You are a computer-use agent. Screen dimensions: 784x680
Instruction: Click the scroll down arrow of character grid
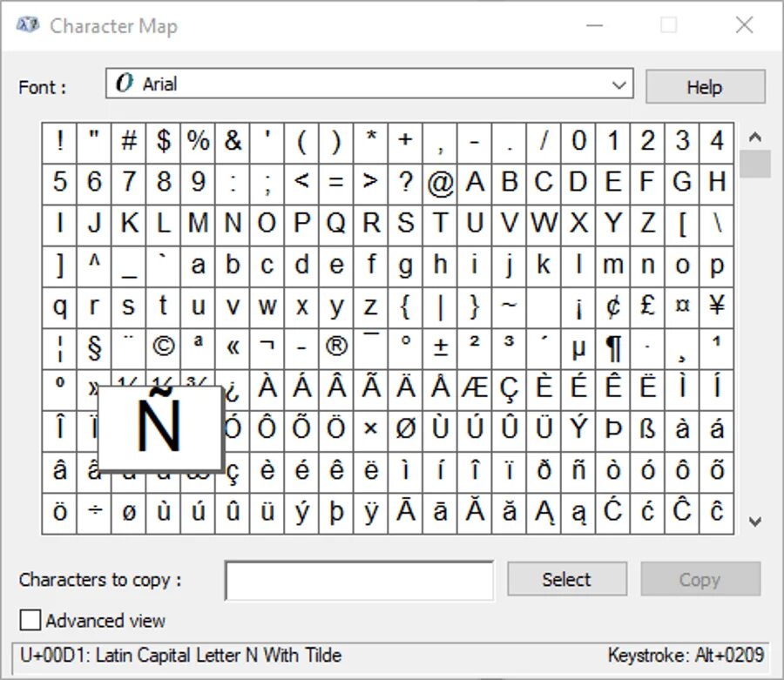[755, 522]
